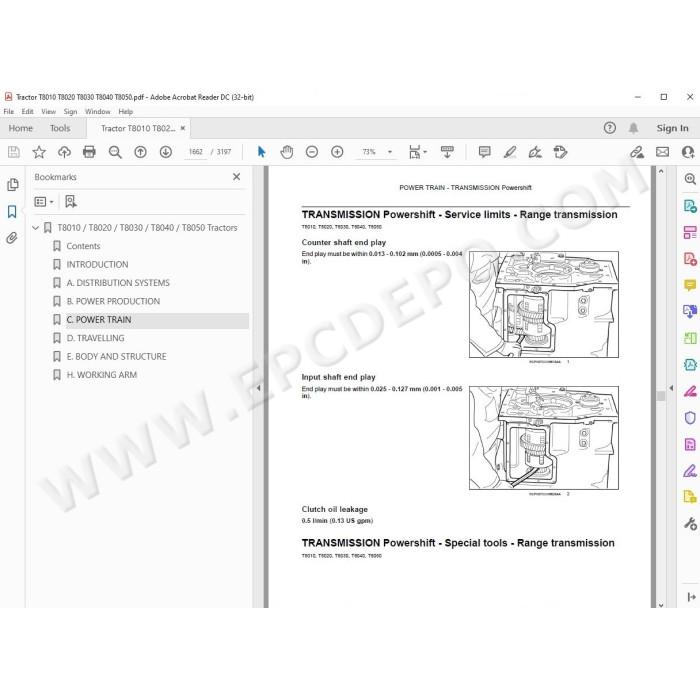Open the File menu
This screenshot has height=700, width=700.
pos(8,112)
